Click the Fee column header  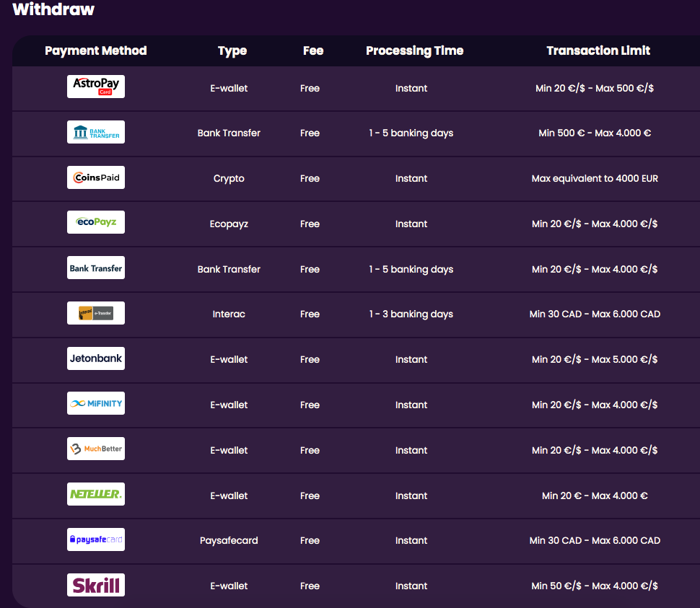pyautogui.click(x=313, y=50)
